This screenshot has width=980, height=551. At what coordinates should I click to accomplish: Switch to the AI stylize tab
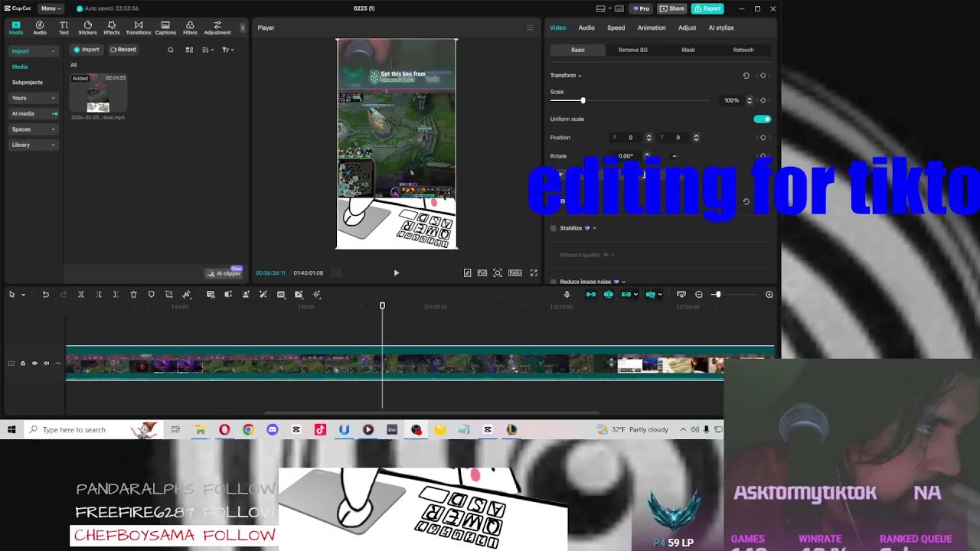pyautogui.click(x=721, y=28)
